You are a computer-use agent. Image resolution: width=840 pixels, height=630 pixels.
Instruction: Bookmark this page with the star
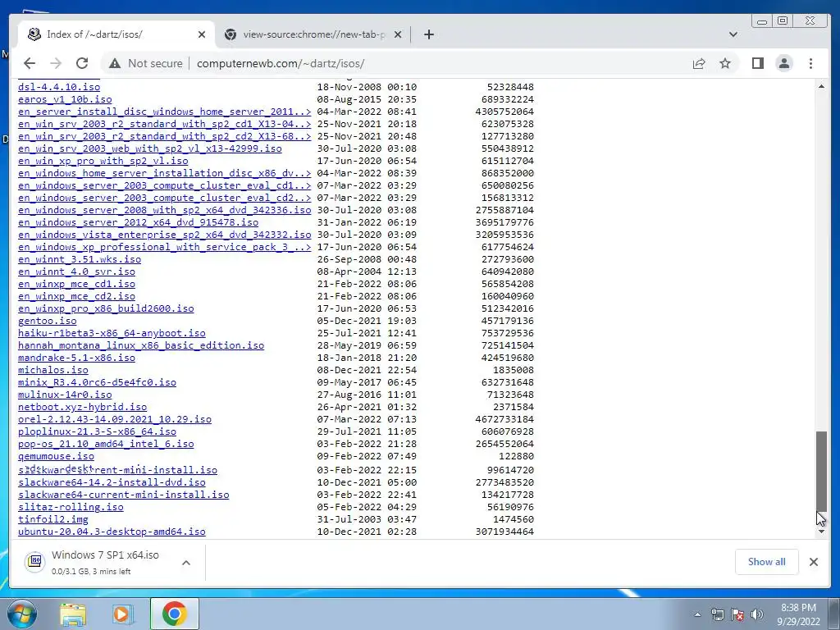click(725, 63)
